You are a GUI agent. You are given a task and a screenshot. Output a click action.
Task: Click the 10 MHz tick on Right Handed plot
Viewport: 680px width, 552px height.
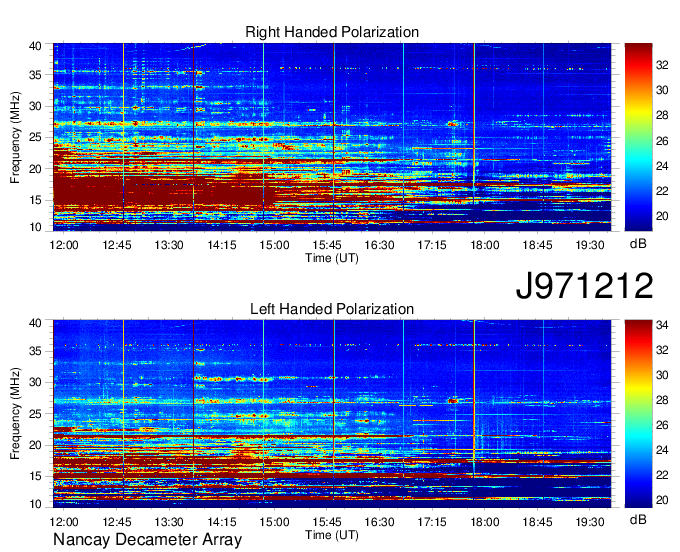point(35,227)
